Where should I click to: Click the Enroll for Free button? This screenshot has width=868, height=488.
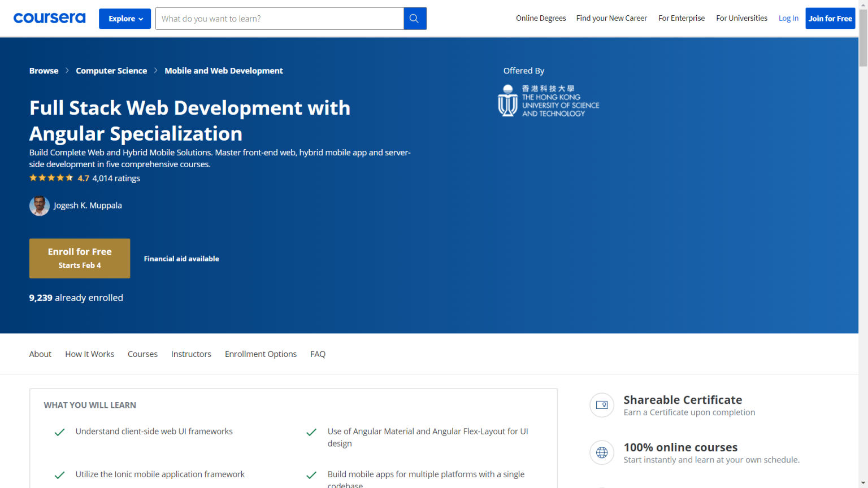click(x=79, y=258)
